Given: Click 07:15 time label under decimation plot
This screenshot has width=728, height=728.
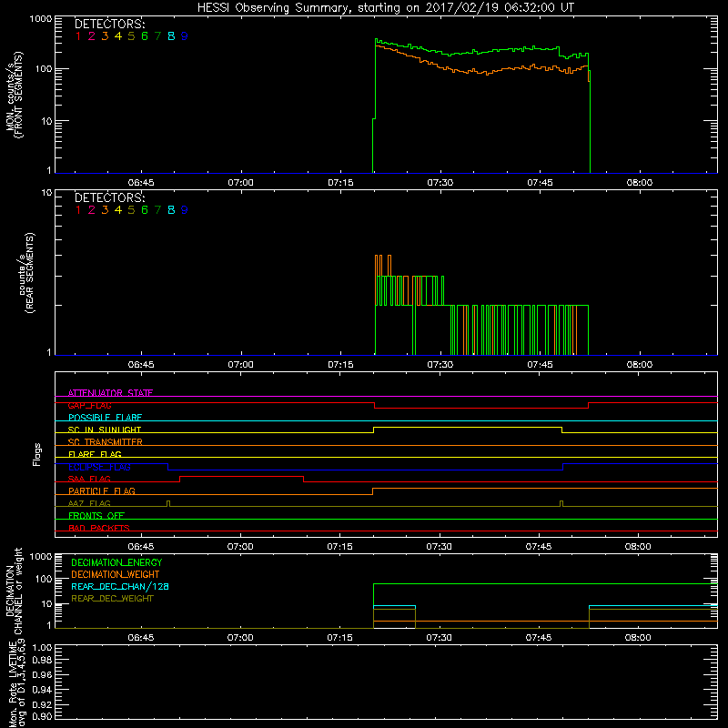Looking at the screenshot, I should pos(339,638).
